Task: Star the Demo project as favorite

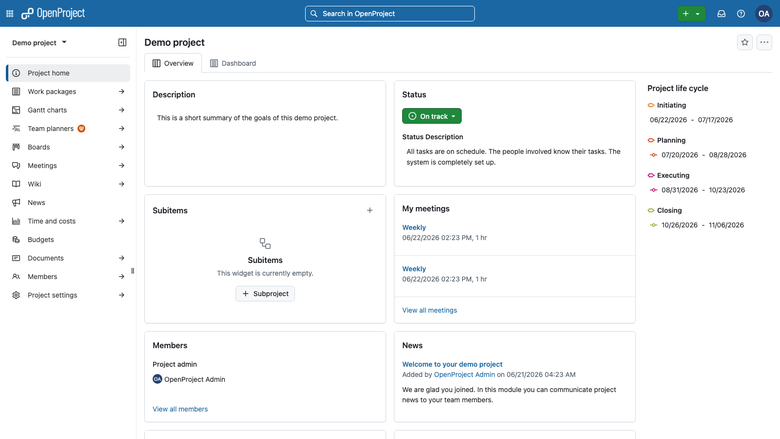Action: click(745, 42)
